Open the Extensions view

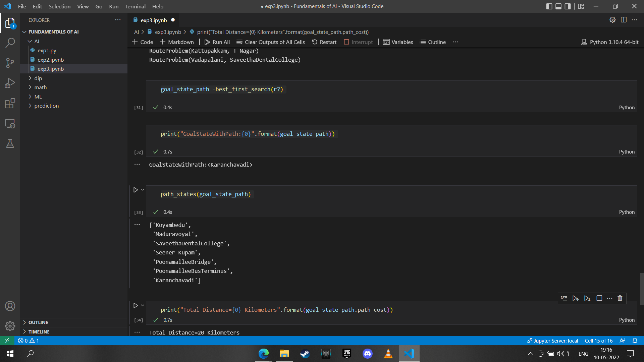(10, 104)
